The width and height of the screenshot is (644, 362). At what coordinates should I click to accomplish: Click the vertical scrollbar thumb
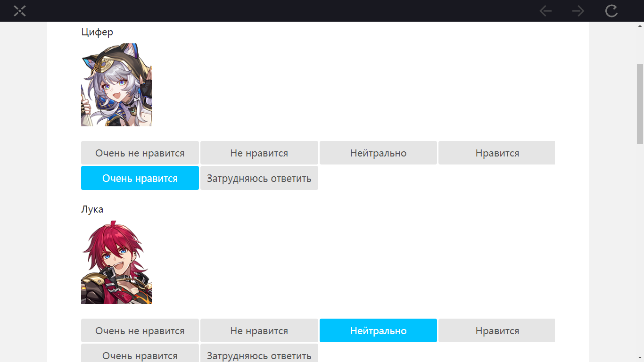pos(640,104)
